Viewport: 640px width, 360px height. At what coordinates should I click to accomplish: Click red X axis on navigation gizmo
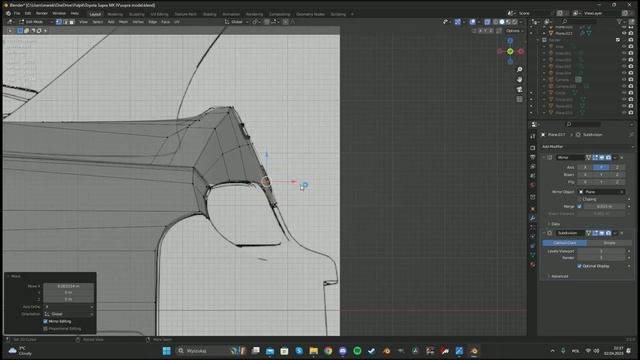tap(521, 51)
